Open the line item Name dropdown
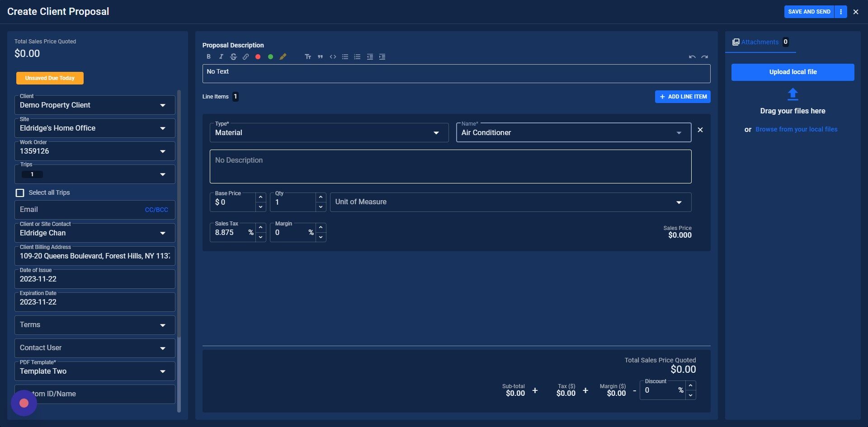Viewport: 868px width, 427px height. [574, 133]
